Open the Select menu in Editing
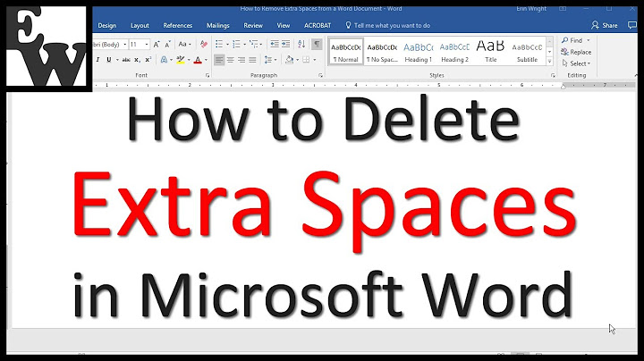Screen dimensions: 644x361 [576, 63]
